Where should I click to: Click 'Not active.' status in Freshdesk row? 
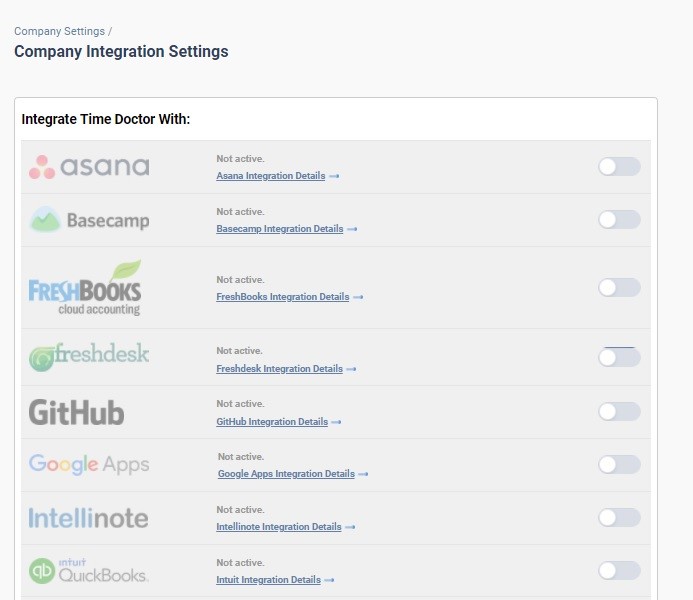click(239, 351)
